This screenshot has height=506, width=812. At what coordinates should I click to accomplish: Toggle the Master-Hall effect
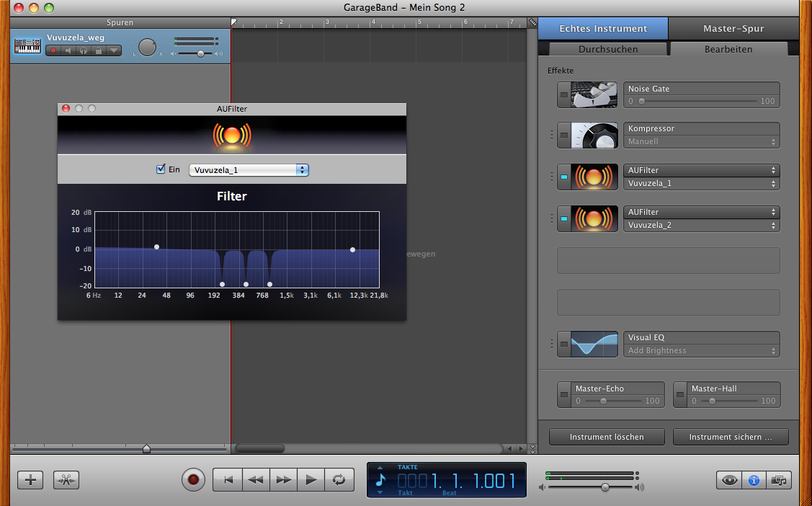coord(680,395)
